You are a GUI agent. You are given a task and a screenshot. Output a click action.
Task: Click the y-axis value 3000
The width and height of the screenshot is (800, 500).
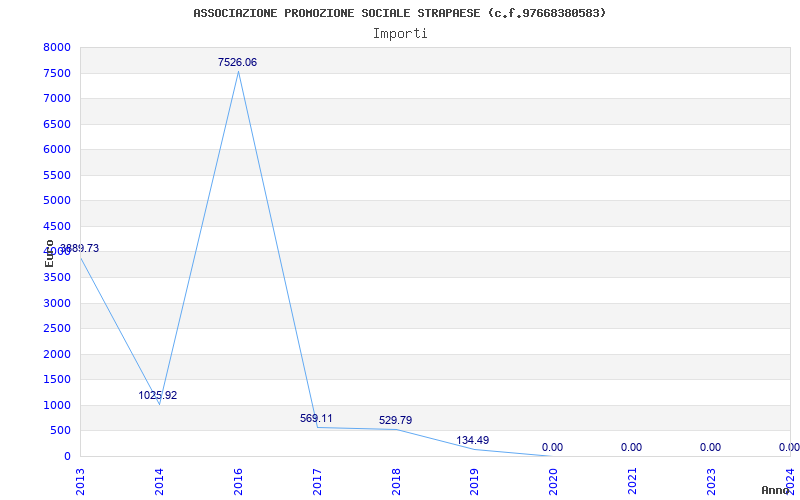point(57,303)
